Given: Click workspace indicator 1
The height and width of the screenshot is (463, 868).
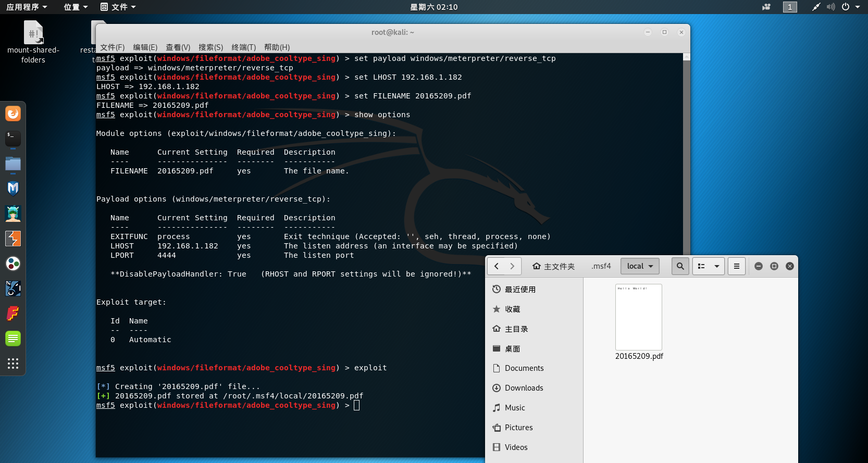Looking at the screenshot, I should tap(790, 7).
